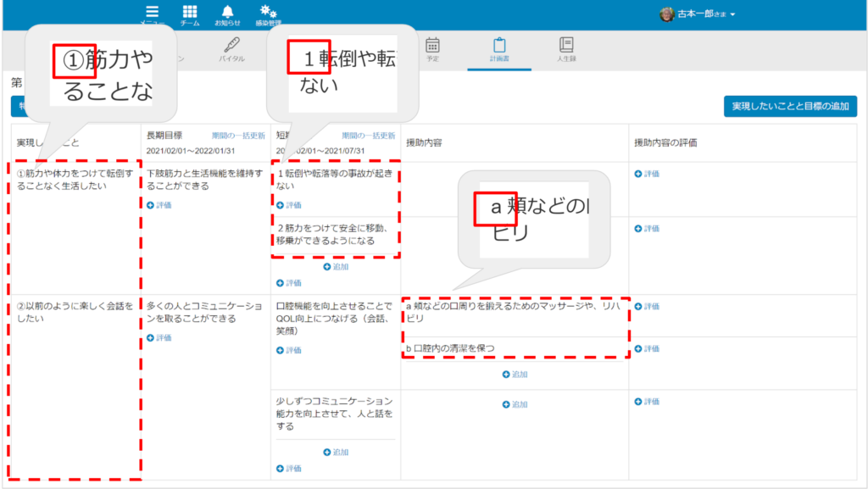Click the 援助内容 column header
Image resolution: width=868 pixels, height=489 pixels.
424,142
